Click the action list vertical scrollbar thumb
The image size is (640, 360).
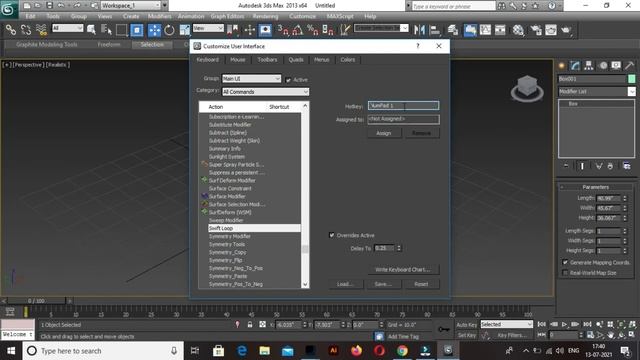(x=305, y=249)
